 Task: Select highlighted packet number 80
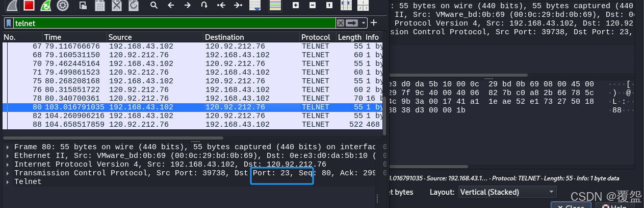point(192,107)
